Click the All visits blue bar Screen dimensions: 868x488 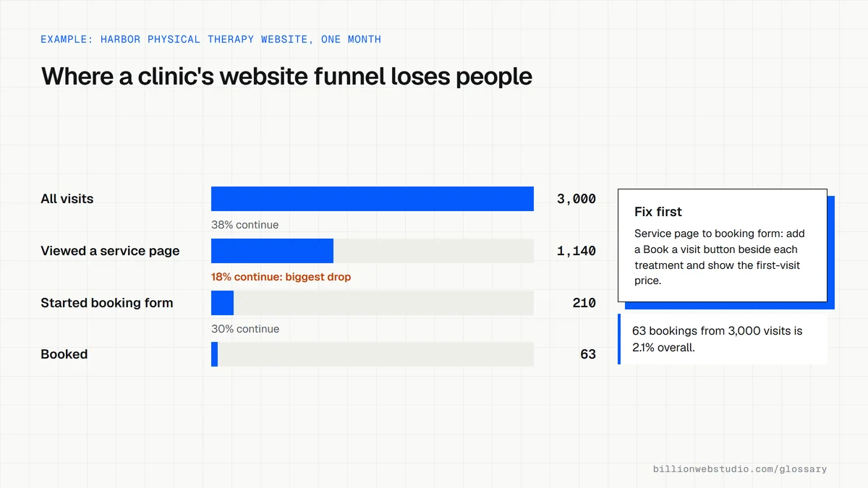[x=373, y=199]
